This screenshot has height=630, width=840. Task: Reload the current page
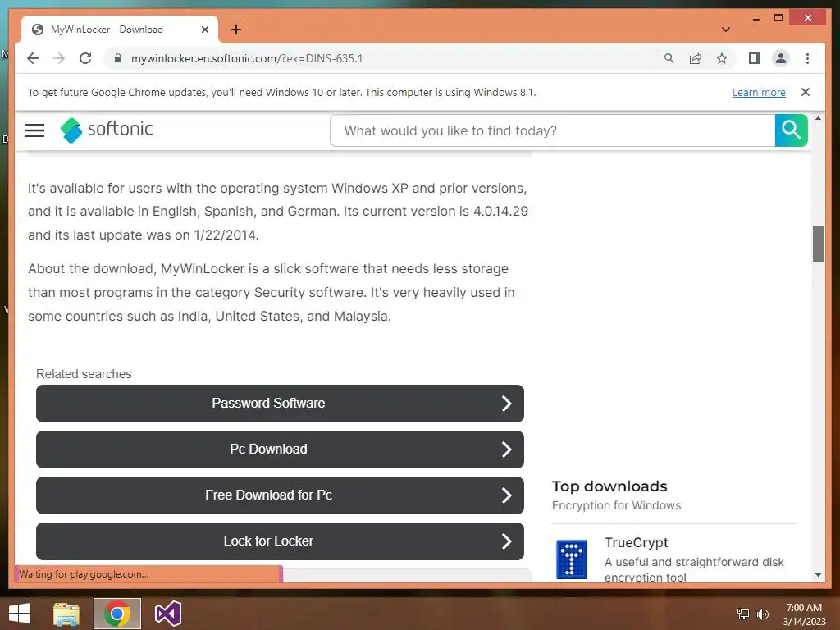tap(85, 58)
